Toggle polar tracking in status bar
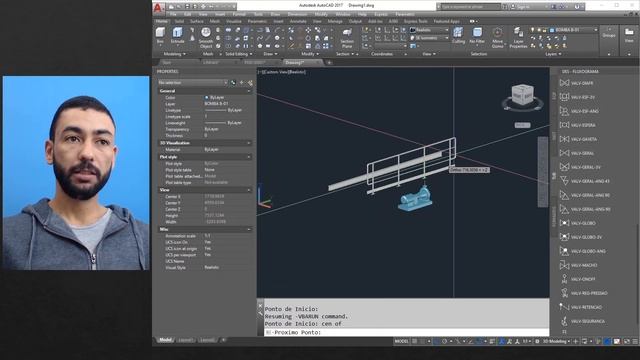The width and height of the screenshot is (640, 360). point(444,341)
